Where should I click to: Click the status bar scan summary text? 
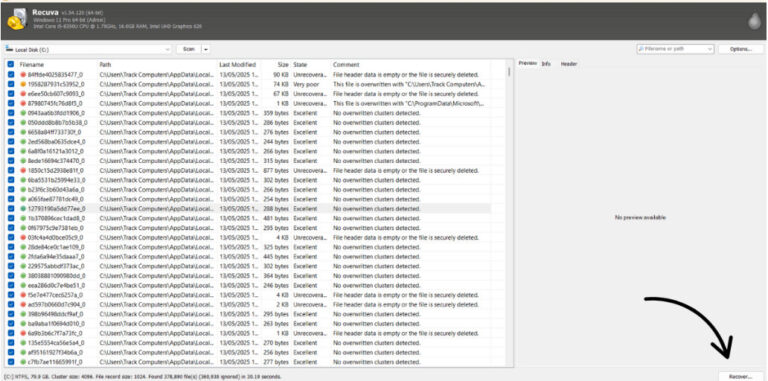pos(142,377)
